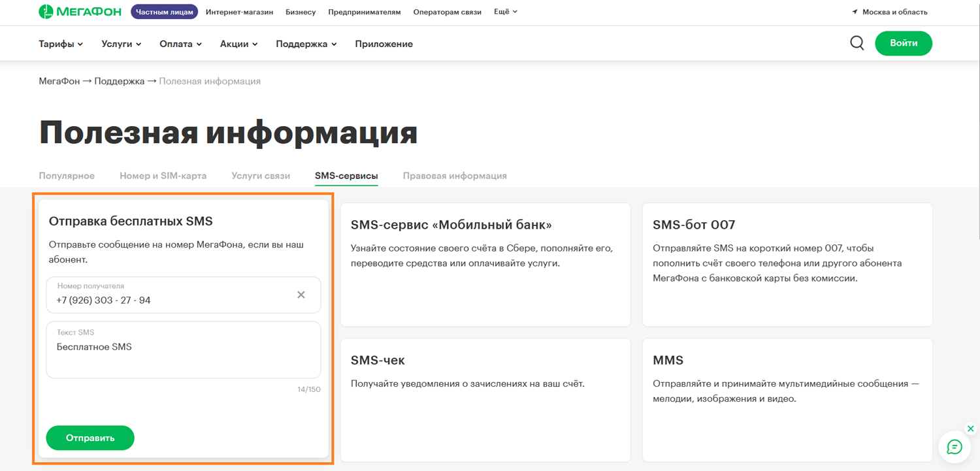The image size is (980, 471).
Task: Click Поддержка breadcrumb link
Action: point(120,81)
